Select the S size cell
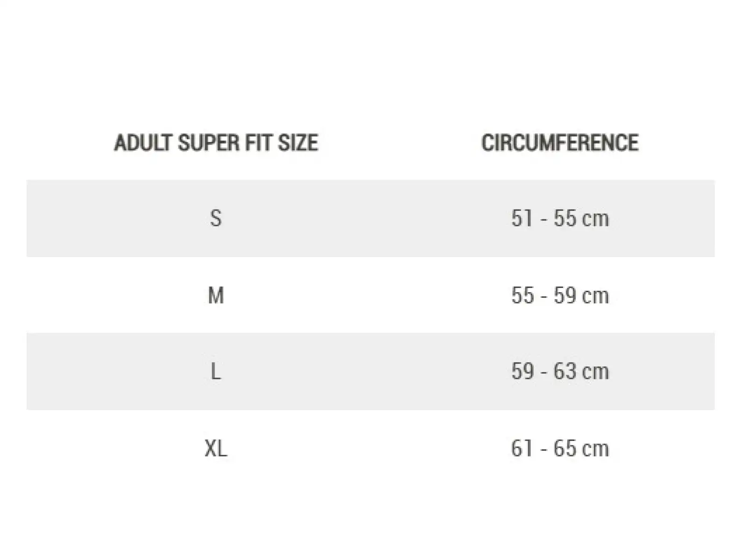This screenshot has height=560, width=747. [x=216, y=218]
